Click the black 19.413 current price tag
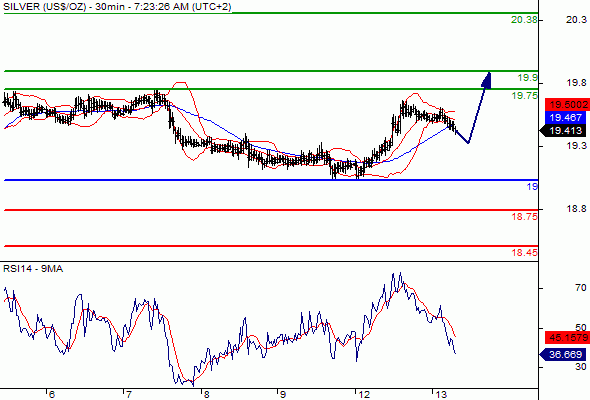 tap(563, 131)
